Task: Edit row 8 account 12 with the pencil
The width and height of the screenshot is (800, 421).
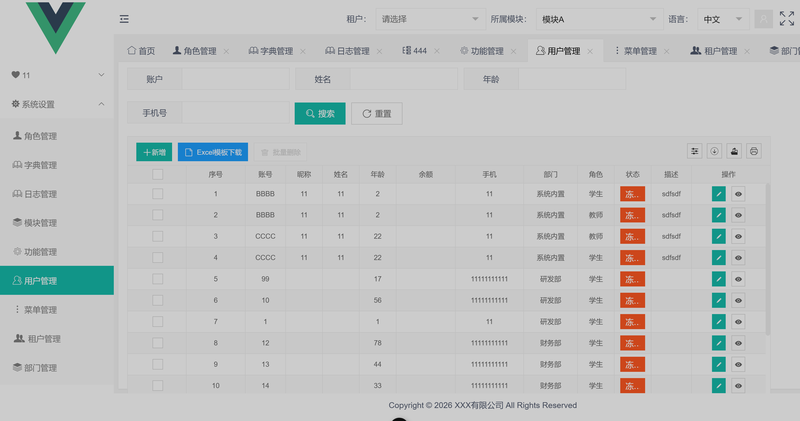Action: (718, 343)
